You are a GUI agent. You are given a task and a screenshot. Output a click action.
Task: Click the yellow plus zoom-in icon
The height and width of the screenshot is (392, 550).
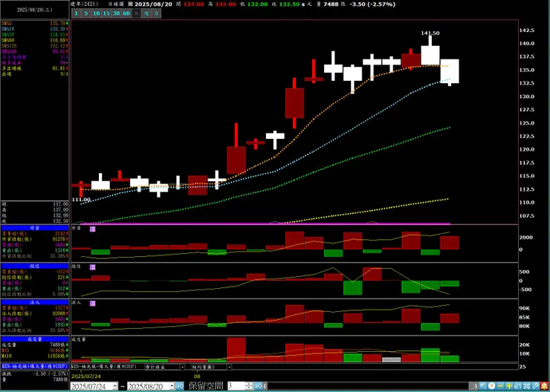pyautogui.click(x=509, y=386)
